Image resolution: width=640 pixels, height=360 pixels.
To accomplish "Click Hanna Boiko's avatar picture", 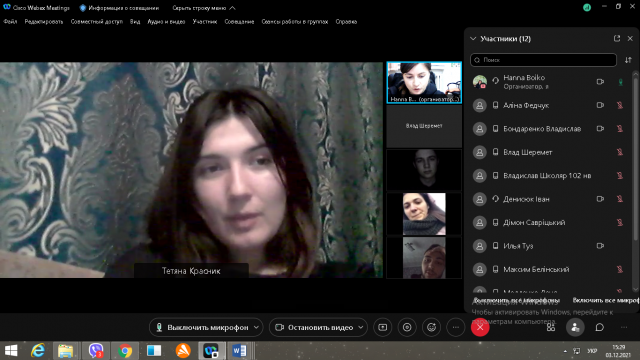I will click(x=480, y=82).
